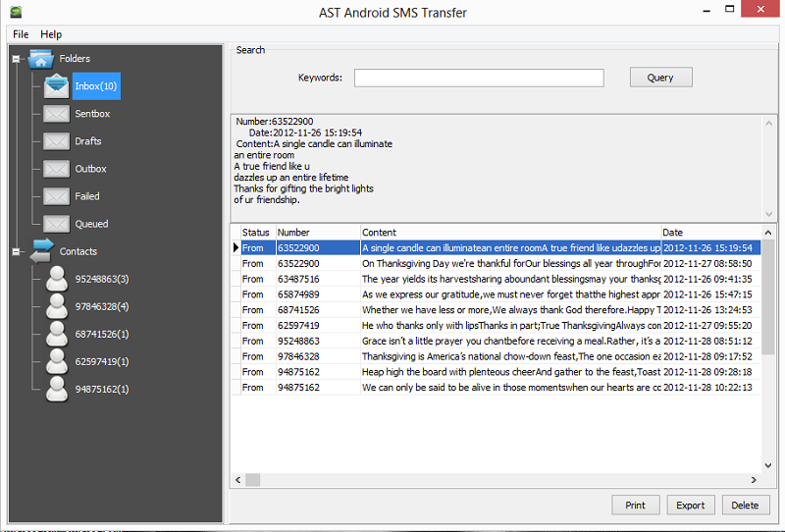785x532 pixels.
Task: Select the Sentbox folder label
Action: [x=92, y=114]
